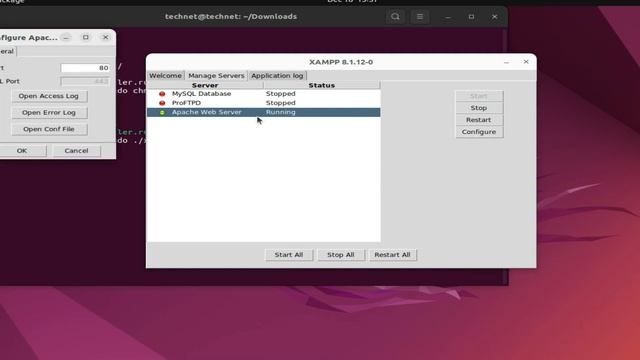Open Configure for the selected server
Image resolution: width=640 pixels, height=360 pixels.
pos(479,132)
